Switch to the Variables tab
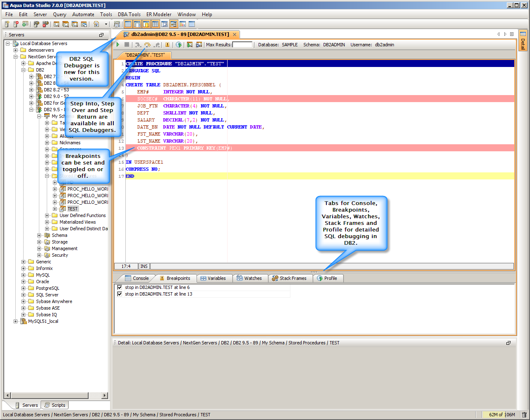 [x=213, y=278]
